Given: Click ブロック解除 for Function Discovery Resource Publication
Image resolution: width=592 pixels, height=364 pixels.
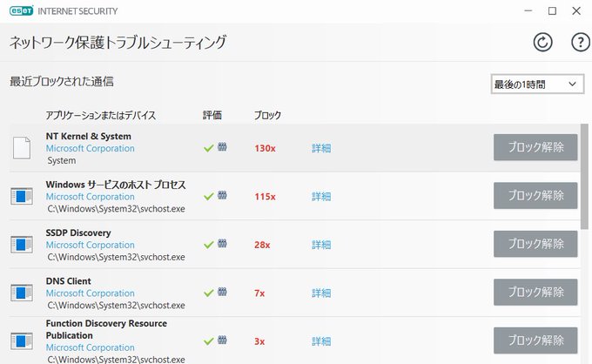Looking at the screenshot, I should [x=535, y=340].
